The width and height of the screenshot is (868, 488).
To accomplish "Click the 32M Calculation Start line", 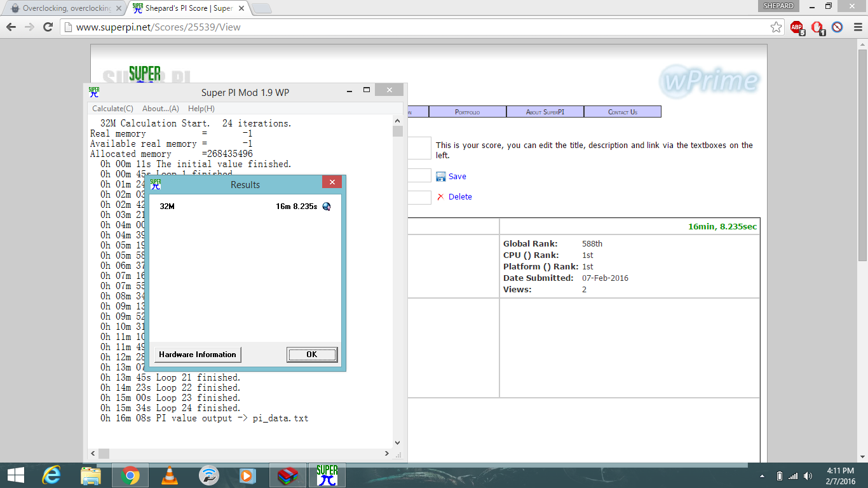I will [x=196, y=123].
